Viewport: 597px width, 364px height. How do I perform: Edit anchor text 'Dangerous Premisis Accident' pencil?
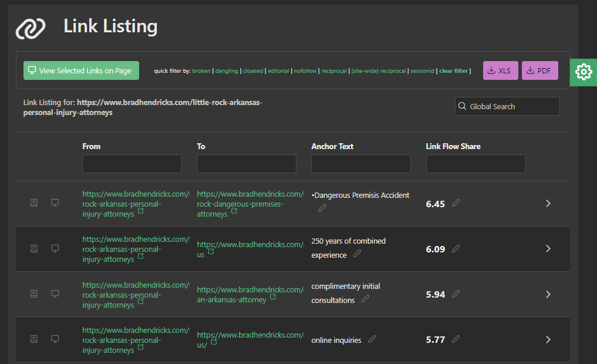click(322, 208)
